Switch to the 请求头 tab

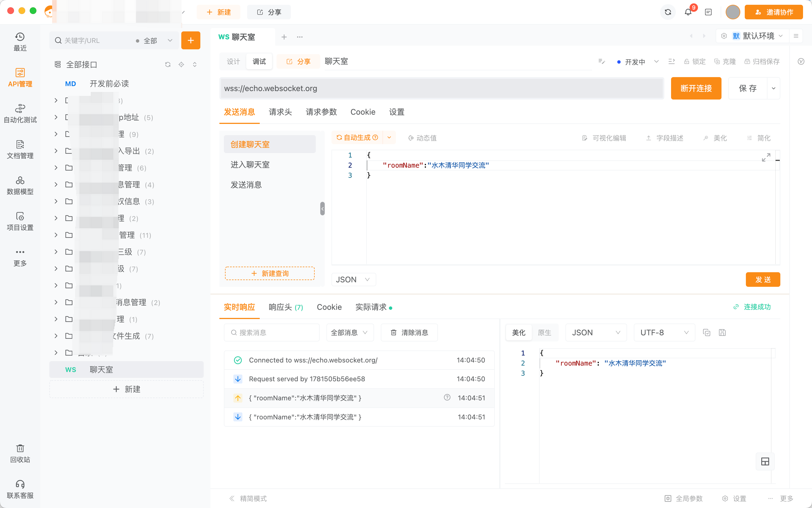(280, 112)
